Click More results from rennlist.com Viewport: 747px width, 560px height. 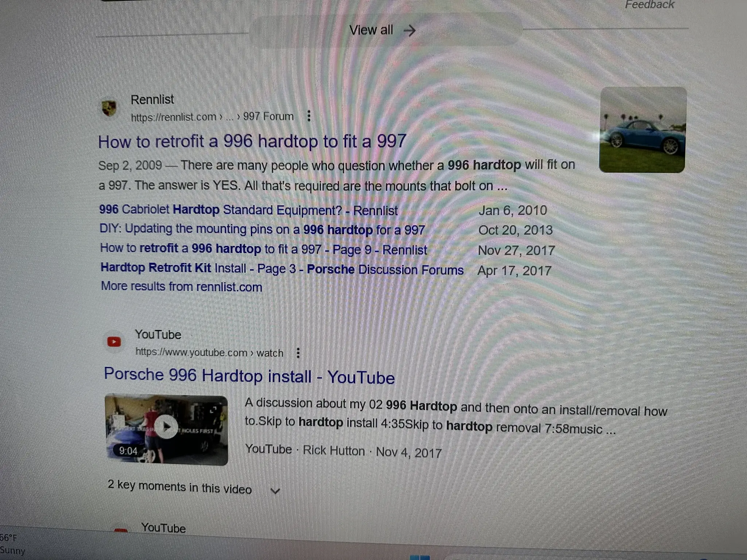point(182,286)
